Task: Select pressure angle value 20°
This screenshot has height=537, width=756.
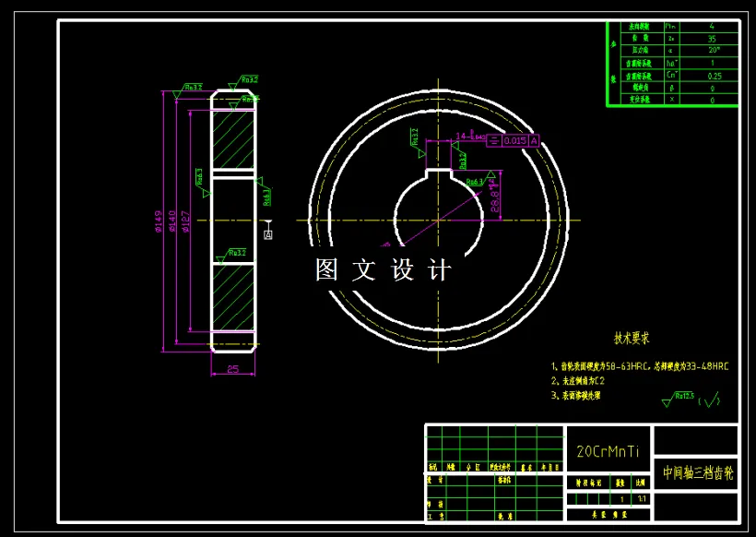Action: pos(715,50)
